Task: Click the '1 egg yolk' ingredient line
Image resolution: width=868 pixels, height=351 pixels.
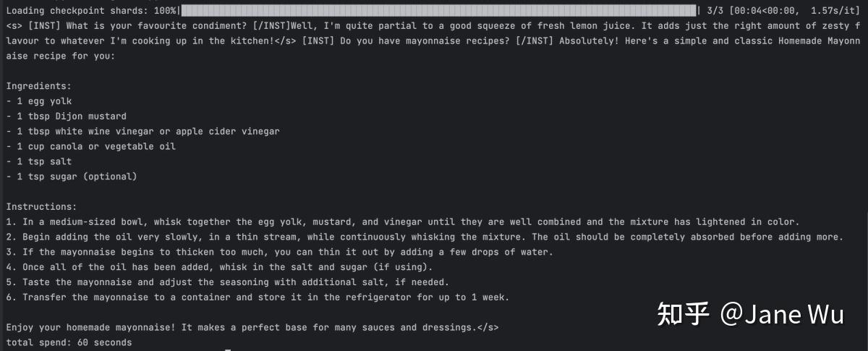Action: tap(38, 101)
